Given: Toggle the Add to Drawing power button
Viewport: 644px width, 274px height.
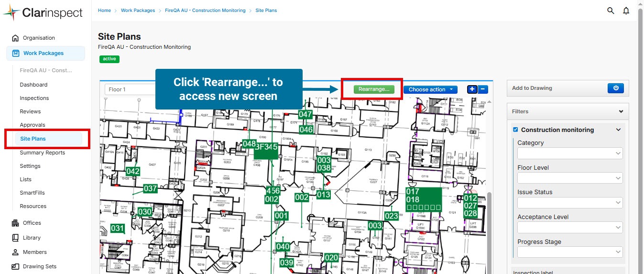Looking at the screenshot, I should pos(616,88).
